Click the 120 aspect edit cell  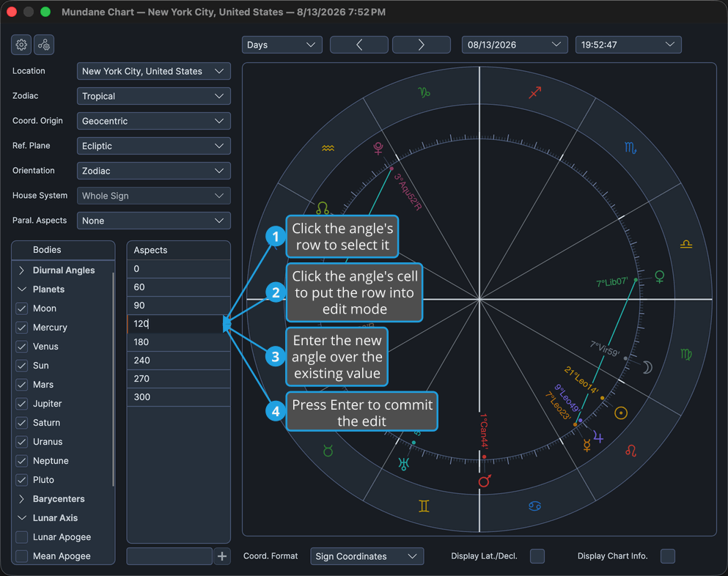(179, 323)
